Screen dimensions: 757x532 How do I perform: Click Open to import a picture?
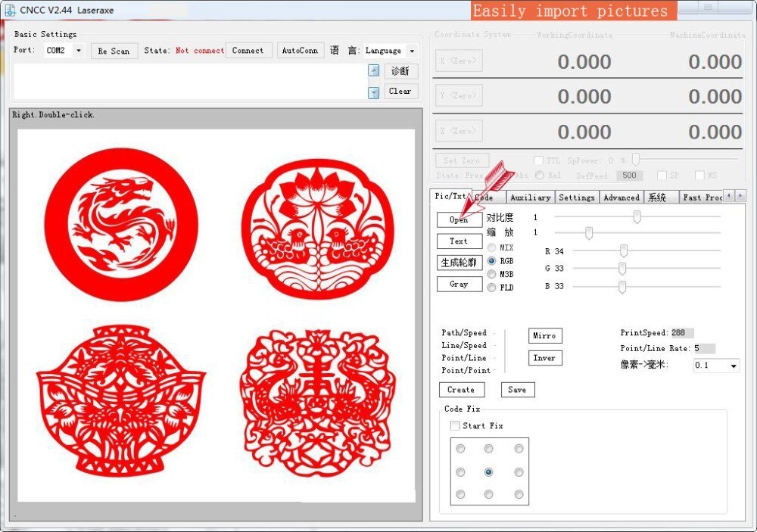point(459,219)
